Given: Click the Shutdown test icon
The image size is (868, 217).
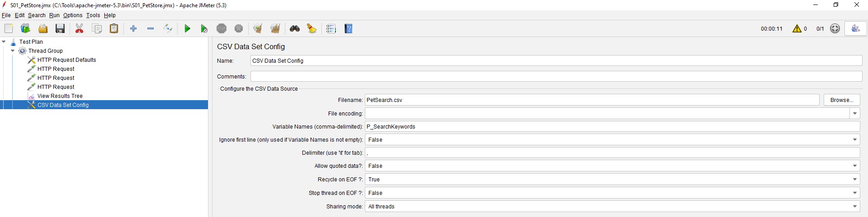Looking at the screenshot, I should [239, 28].
